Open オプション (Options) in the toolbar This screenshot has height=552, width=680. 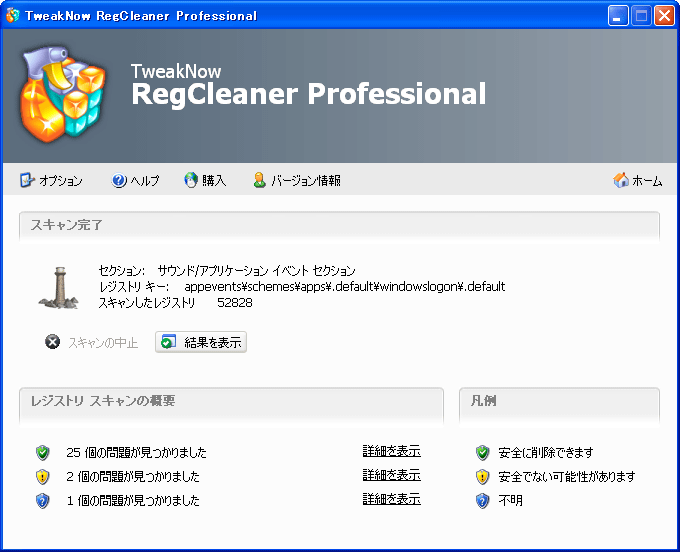51,180
